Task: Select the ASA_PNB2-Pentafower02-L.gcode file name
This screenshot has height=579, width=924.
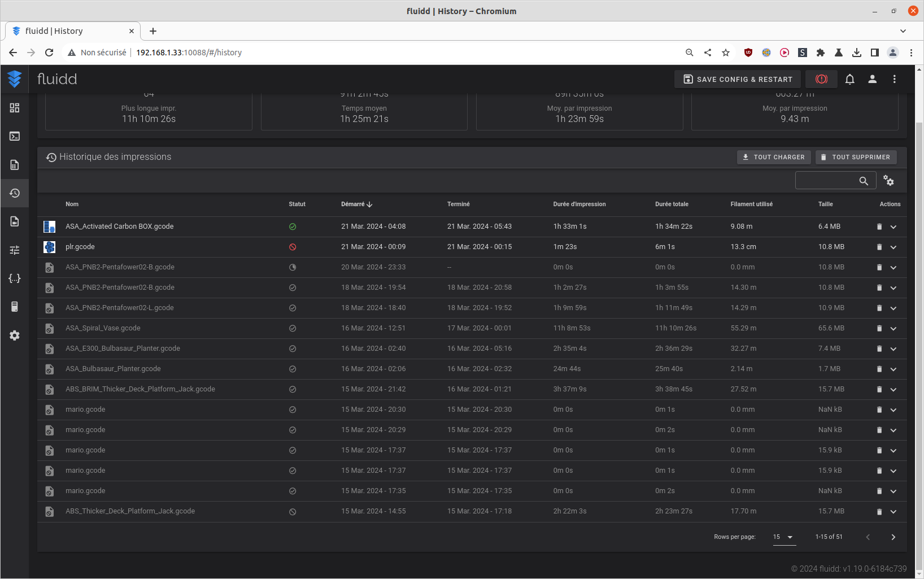Action: (120, 308)
